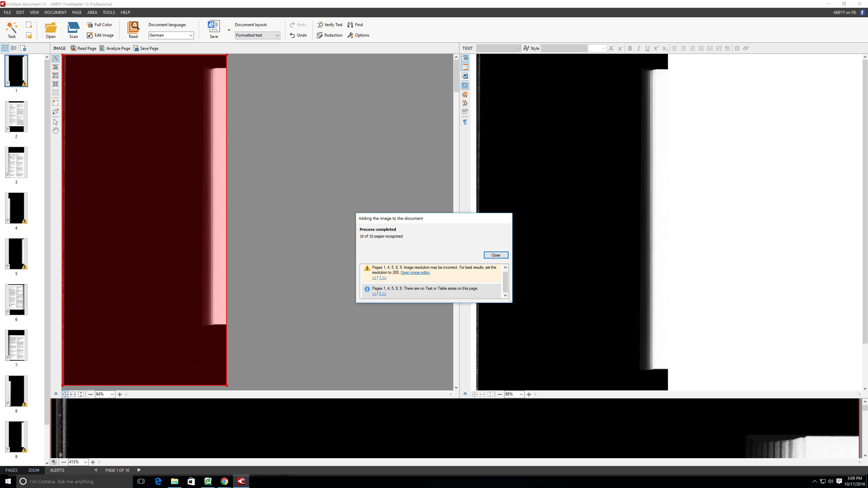Screen dimensions: 868x488
Task: Click Edit Image tool
Action: coord(100,35)
